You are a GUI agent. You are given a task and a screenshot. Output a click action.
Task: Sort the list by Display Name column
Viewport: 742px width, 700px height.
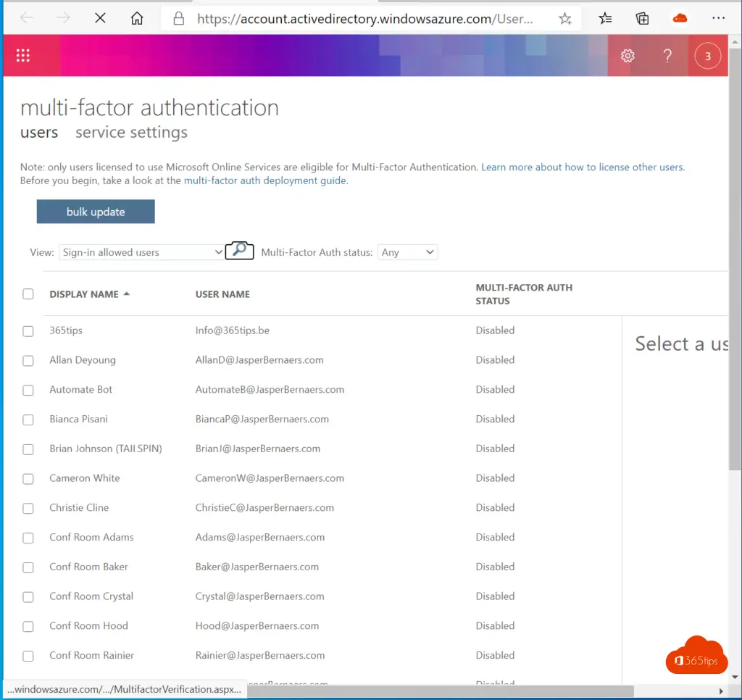(x=84, y=294)
